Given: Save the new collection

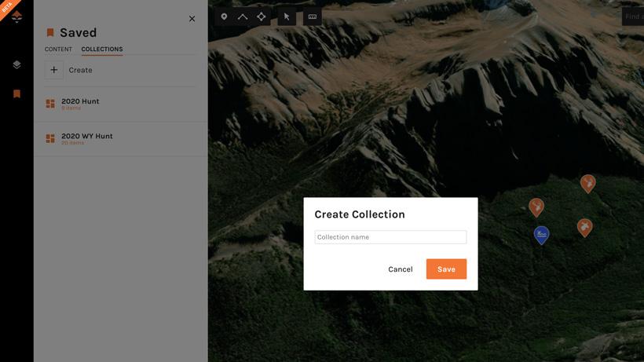Looking at the screenshot, I should pos(446,269).
